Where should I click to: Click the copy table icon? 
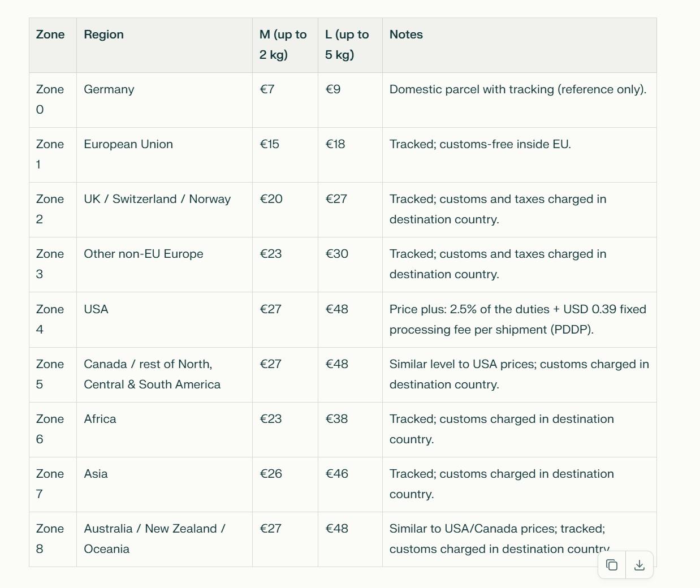coord(612,565)
